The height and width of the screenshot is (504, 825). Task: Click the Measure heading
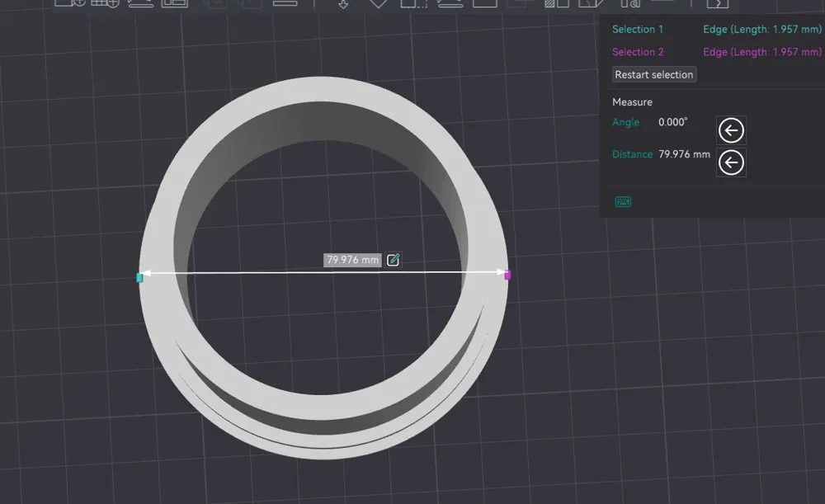pos(632,102)
